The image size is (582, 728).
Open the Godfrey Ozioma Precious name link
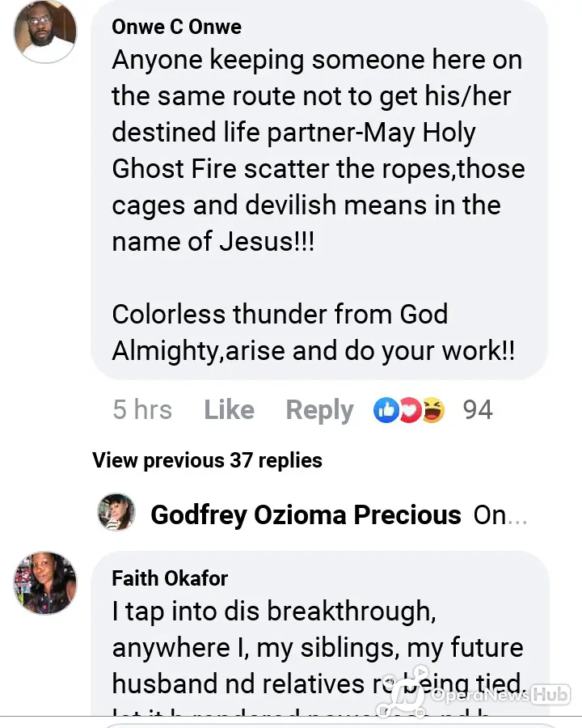point(306,515)
